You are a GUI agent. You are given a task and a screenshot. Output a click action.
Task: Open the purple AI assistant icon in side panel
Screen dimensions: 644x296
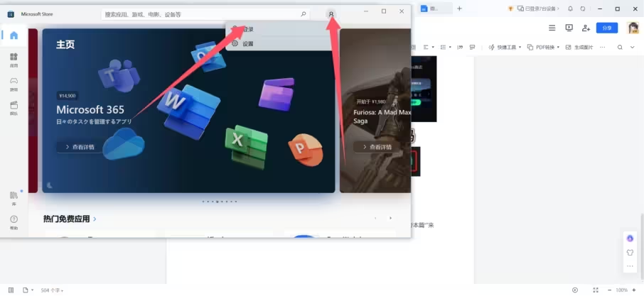pyautogui.click(x=630, y=239)
